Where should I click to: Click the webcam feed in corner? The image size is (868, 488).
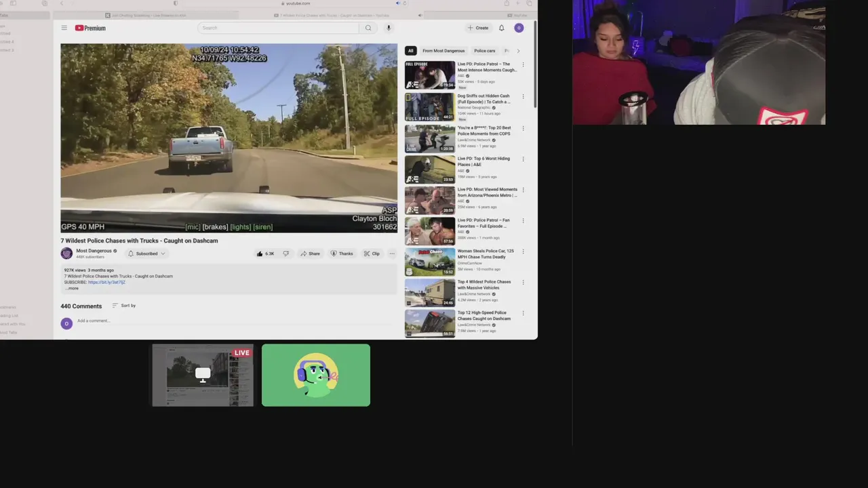(x=699, y=62)
